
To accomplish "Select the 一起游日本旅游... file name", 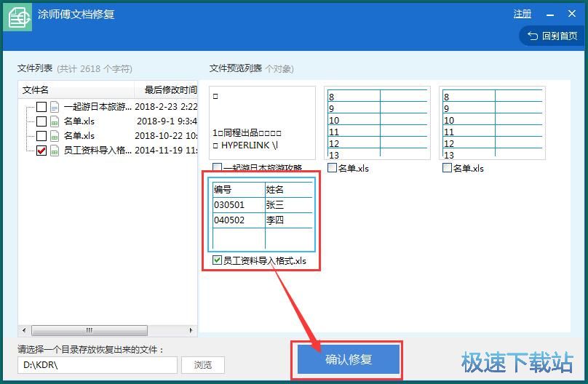I will coord(98,107).
